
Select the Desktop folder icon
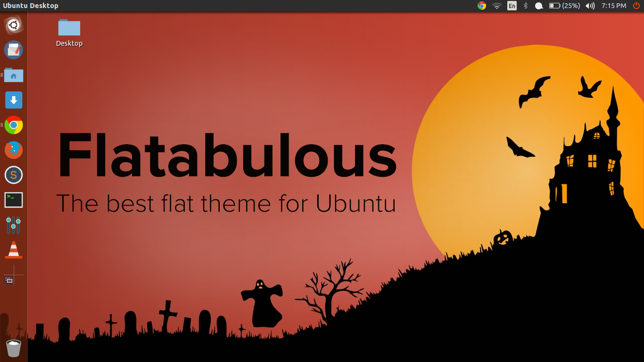point(69,27)
